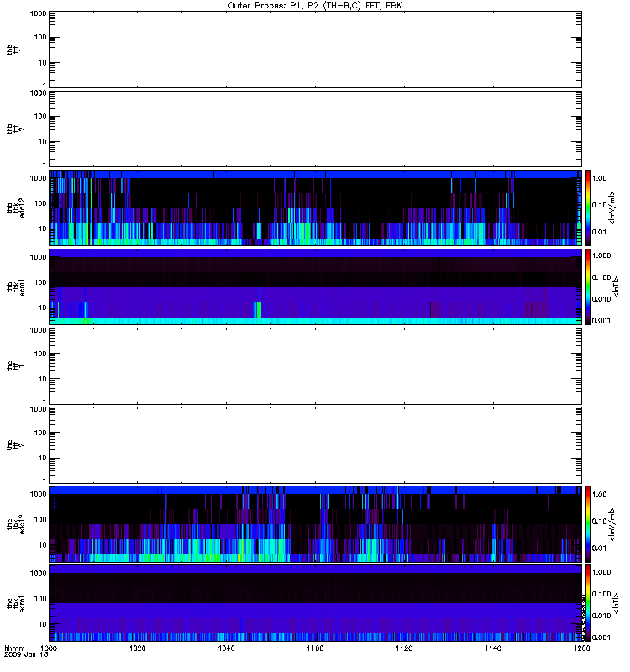Image resolution: width=630 pixels, height=672 pixels.
Task: Click the "<|mV/m|>" units label of thc edc12 color bar
Action: tap(612, 524)
